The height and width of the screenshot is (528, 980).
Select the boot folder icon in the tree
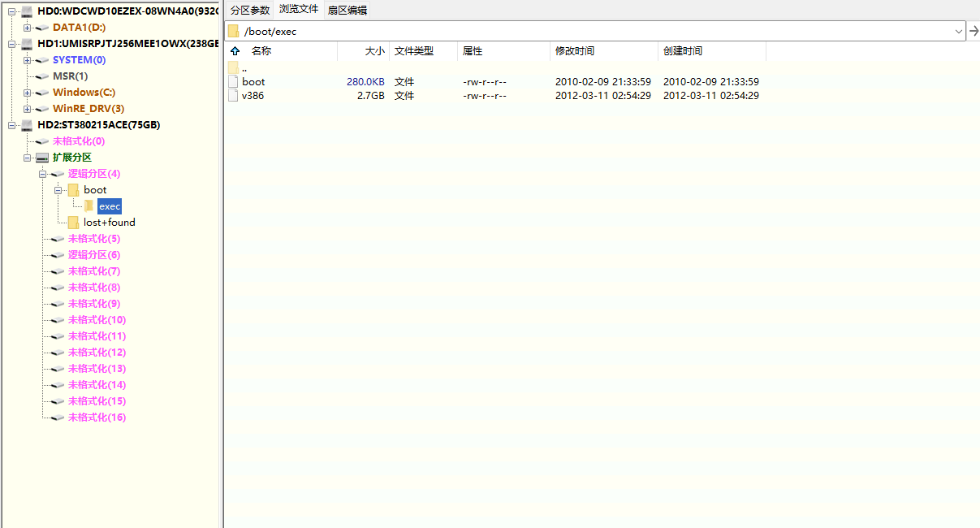(x=73, y=189)
